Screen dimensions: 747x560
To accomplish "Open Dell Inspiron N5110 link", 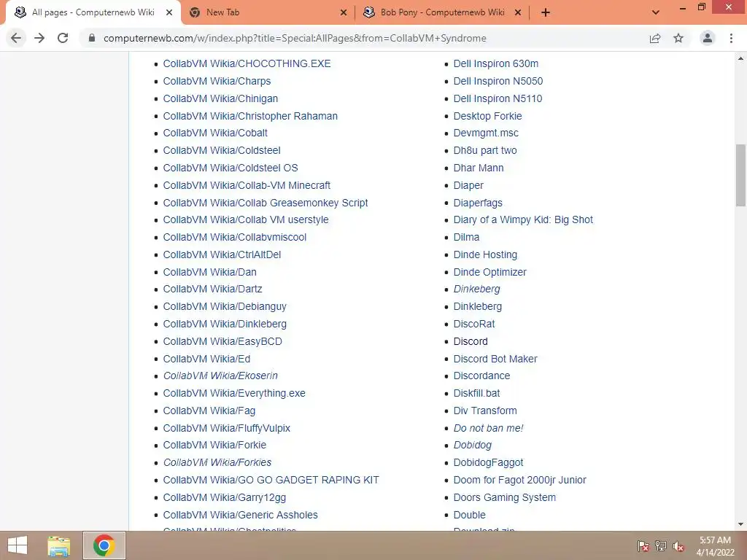I will 498,98.
